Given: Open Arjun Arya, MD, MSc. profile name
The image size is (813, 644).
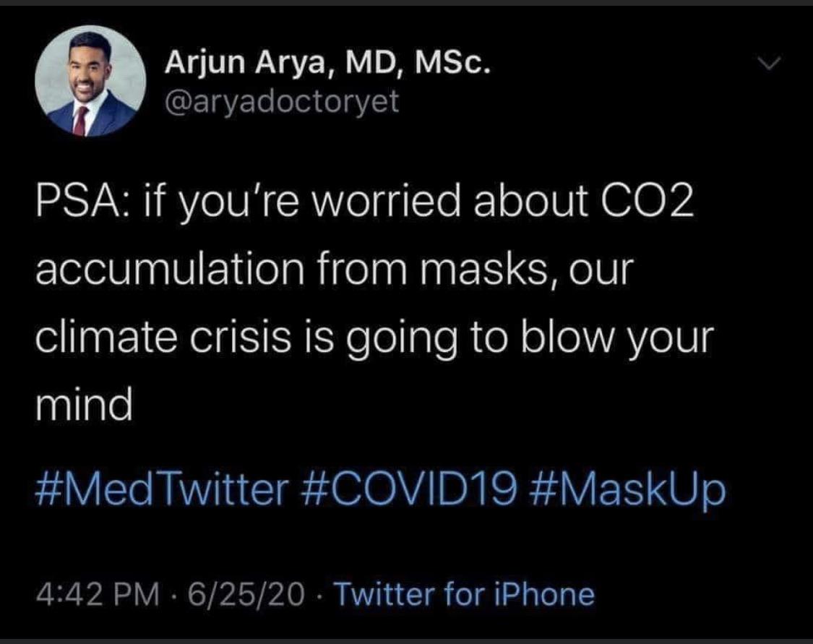Looking at the screenshot, I should (x=329, y=66).
